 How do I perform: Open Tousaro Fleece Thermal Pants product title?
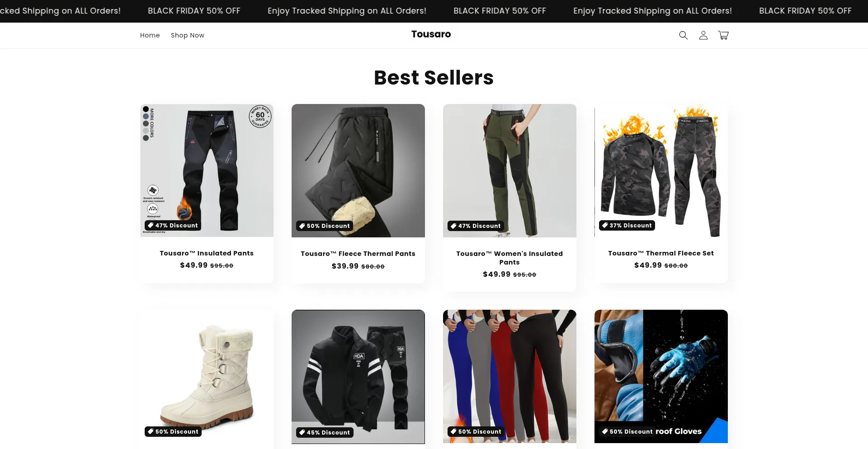(358, 254)
